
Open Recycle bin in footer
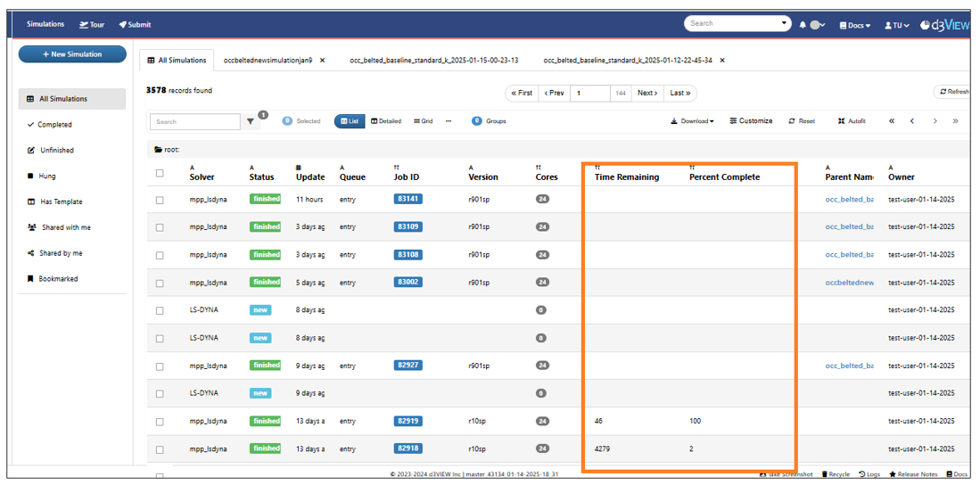[x=836, y=474]
